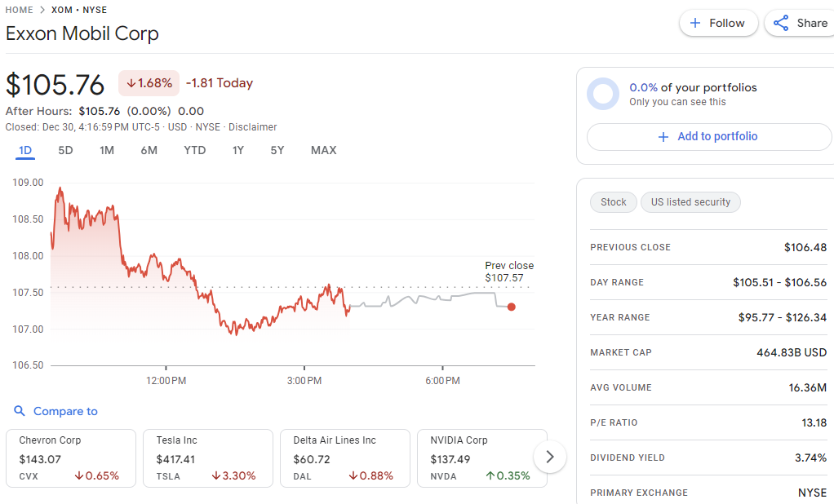
Task: Select the YTD chart range
Action: [195, 150]
